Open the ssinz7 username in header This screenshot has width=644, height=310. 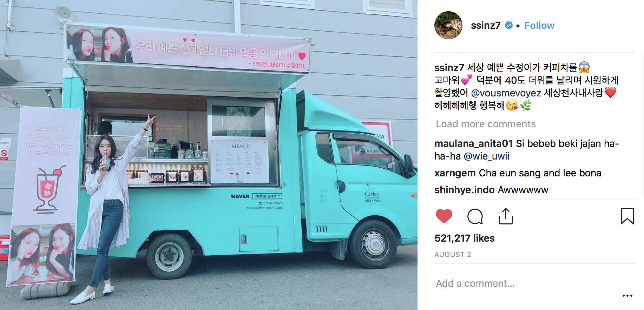[486, 25]
